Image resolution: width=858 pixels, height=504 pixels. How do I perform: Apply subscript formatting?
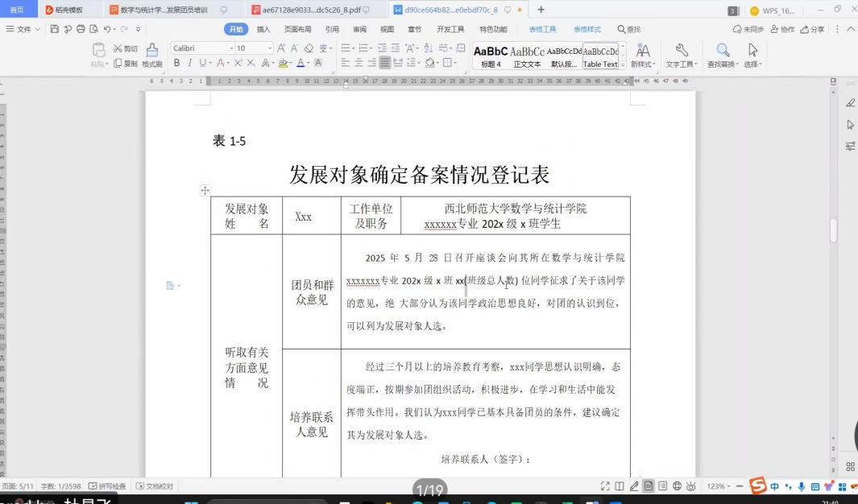tap(251, 64)
